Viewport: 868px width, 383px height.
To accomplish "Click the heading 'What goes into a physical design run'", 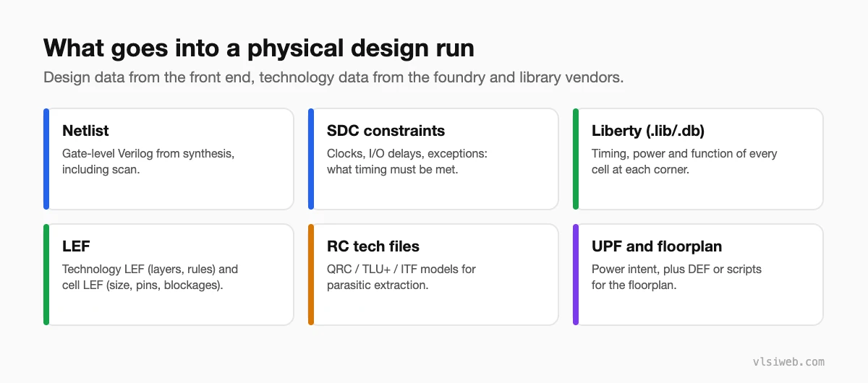I will [259, 48].
